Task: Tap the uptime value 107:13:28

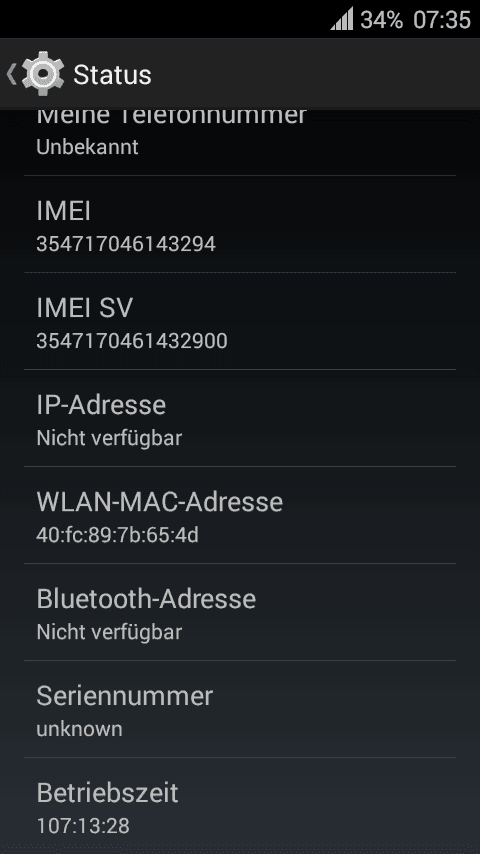Action: click(x=83, y=826)
